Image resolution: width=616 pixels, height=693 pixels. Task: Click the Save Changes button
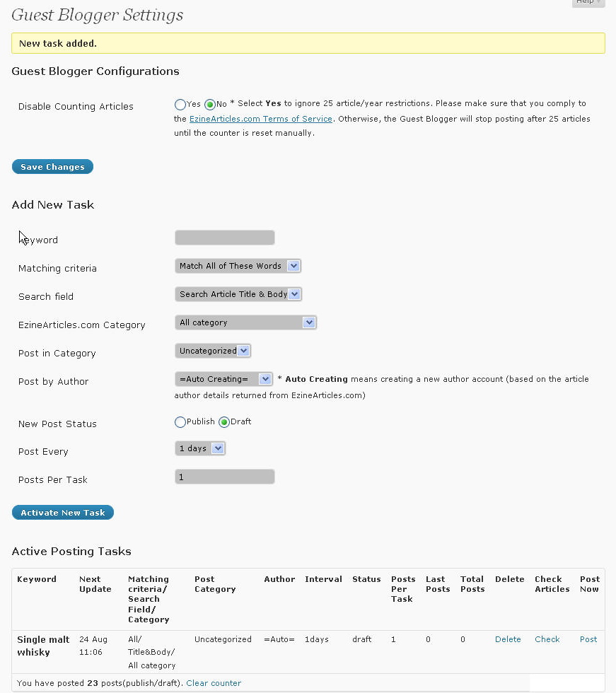point(52,167)
